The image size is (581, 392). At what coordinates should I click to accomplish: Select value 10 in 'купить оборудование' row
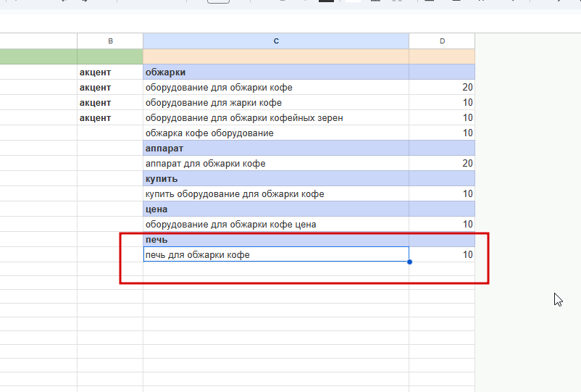(442, 193)
